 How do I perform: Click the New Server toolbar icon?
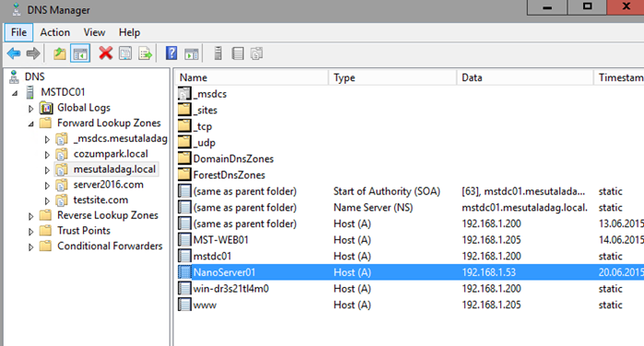click(x=218, y=53)
